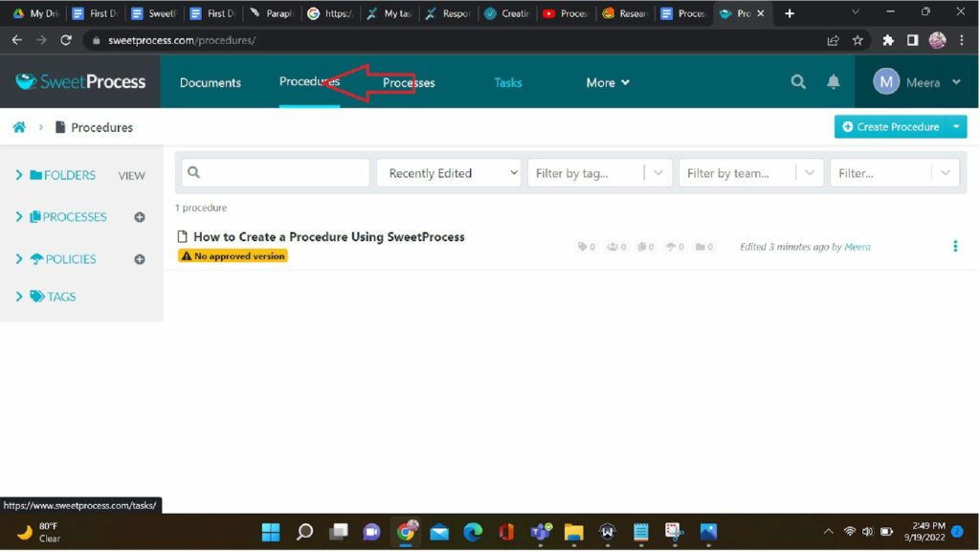Open the notifications bell
This screenshot has width=980, height=551.
click(834, 82)
